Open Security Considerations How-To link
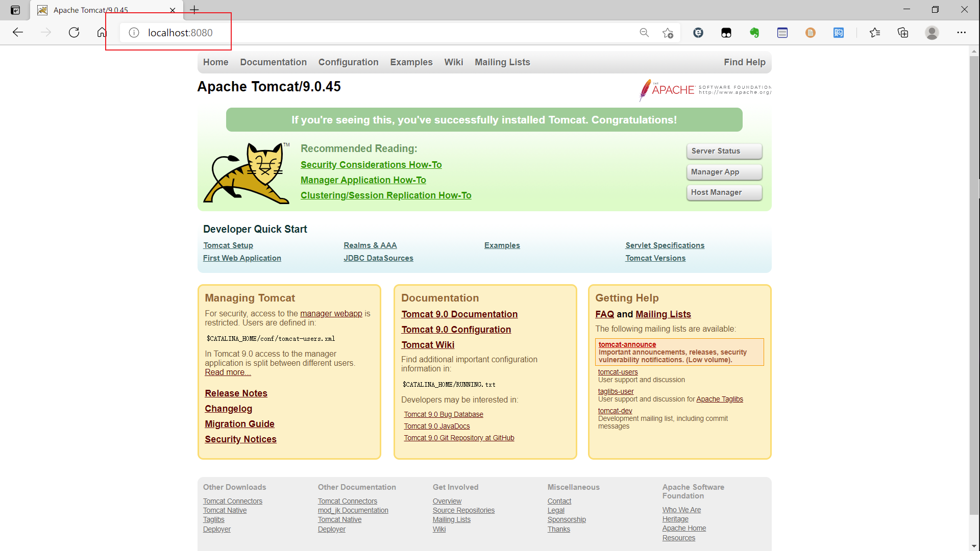The image size is (980, 551). (371, 165)
